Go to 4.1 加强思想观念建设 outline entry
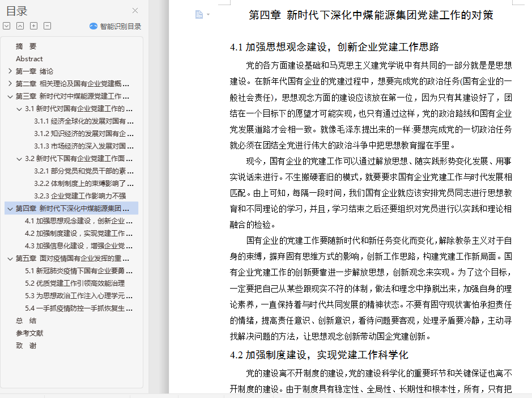Image resolution: width=532 pixels, height=398 pixels. click(79, 221)
